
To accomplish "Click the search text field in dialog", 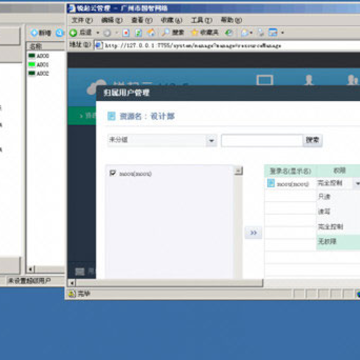I will 262,140.
